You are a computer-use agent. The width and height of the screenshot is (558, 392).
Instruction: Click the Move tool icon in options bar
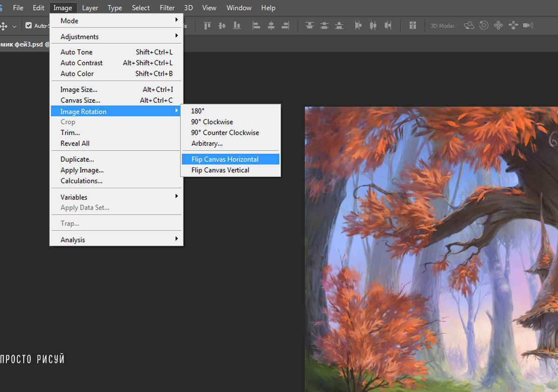pos(3,26)
